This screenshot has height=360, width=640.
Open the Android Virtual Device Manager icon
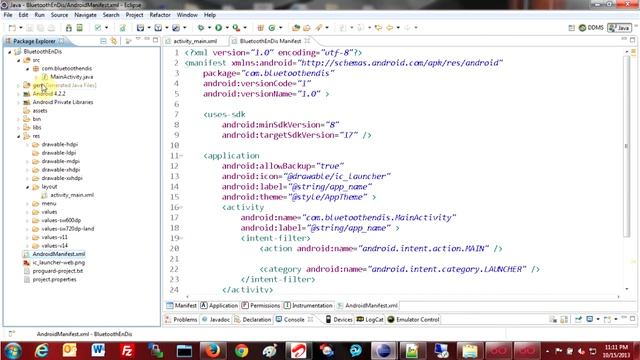[80, 28]
